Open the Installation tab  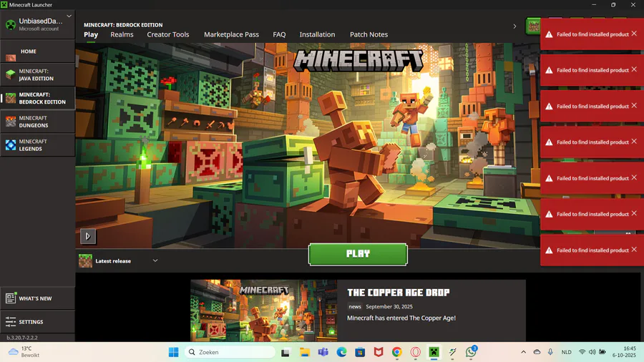[317, 34]
